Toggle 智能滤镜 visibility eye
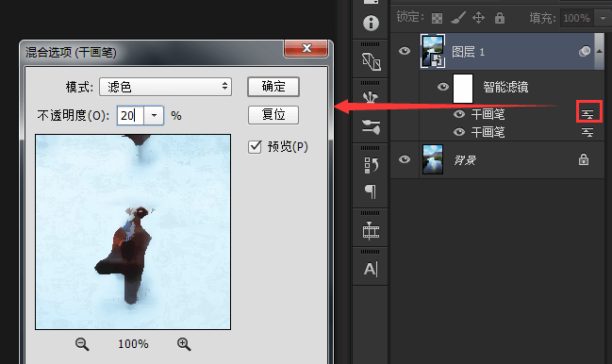 [x=443, y=87]
